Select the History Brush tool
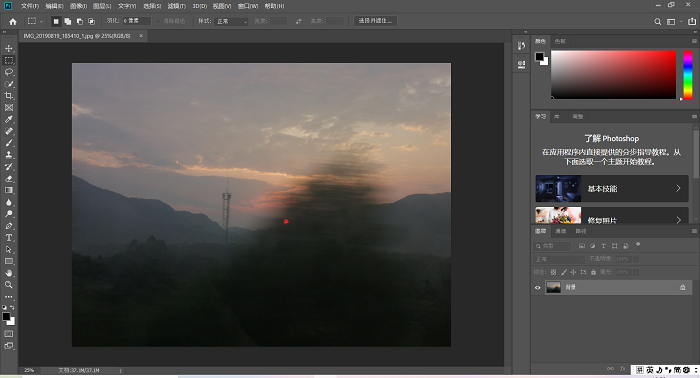The width and height of the screenshot is (700, 378). tap(8, 166)
